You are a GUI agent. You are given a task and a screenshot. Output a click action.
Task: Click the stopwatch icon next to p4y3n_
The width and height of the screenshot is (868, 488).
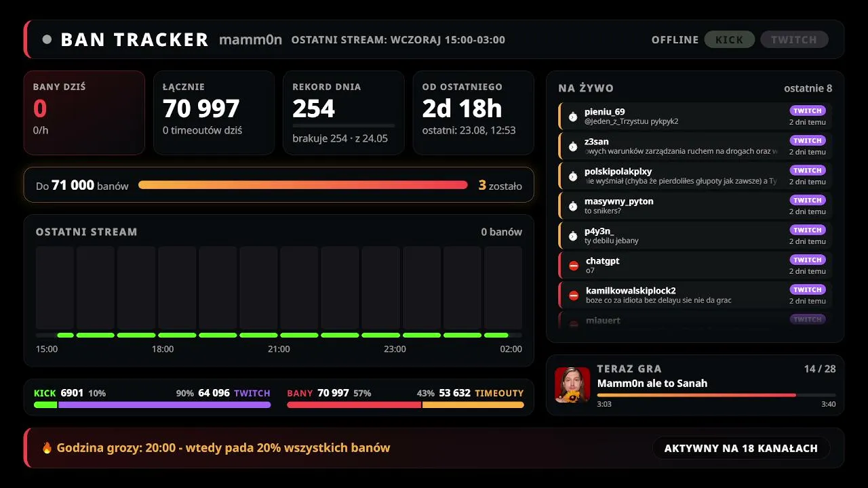[573, 236]
